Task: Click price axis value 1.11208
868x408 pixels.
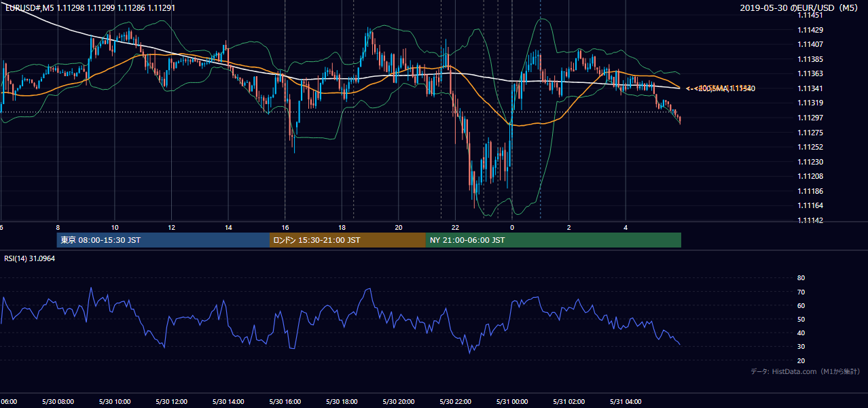Action: [810, 176]
